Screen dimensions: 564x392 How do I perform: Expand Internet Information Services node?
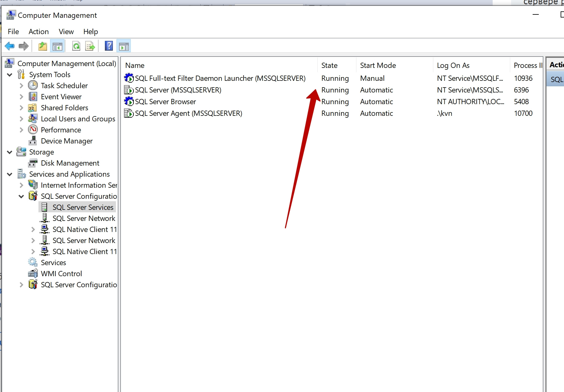(21, 185)
